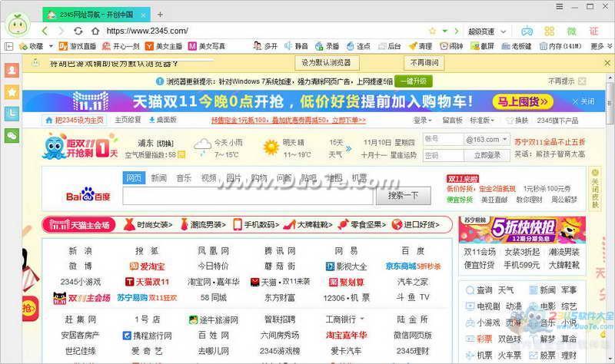Click the 帐号 account input field
This screenshot has height=364, width=615.
[x=444, y=140]
